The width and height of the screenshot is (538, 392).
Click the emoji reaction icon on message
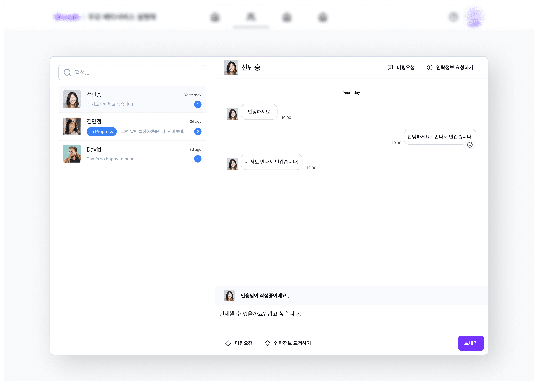(x=470, y=145)
